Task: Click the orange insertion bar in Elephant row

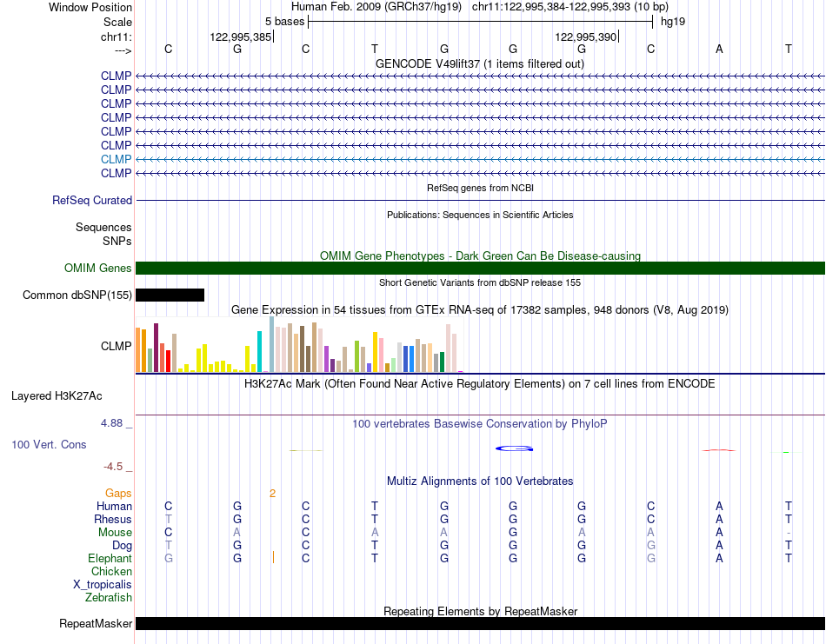Action: (273, 557)
